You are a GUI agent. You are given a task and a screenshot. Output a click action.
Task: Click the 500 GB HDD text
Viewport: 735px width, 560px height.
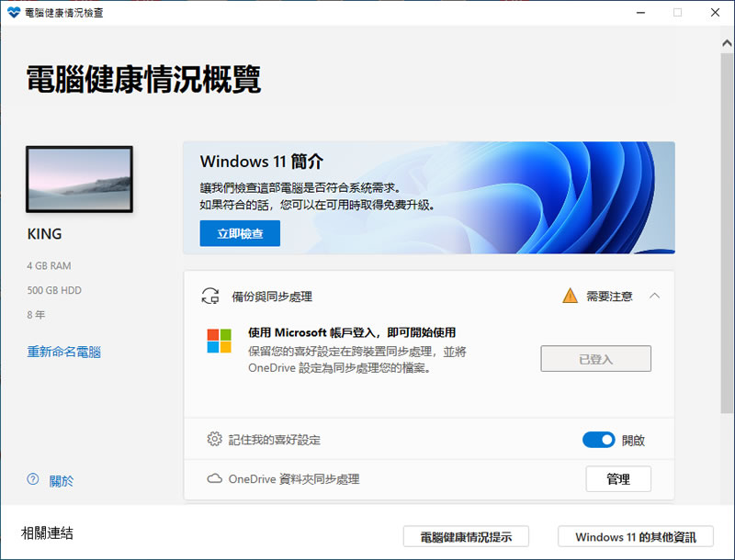(x=54, y=290)
